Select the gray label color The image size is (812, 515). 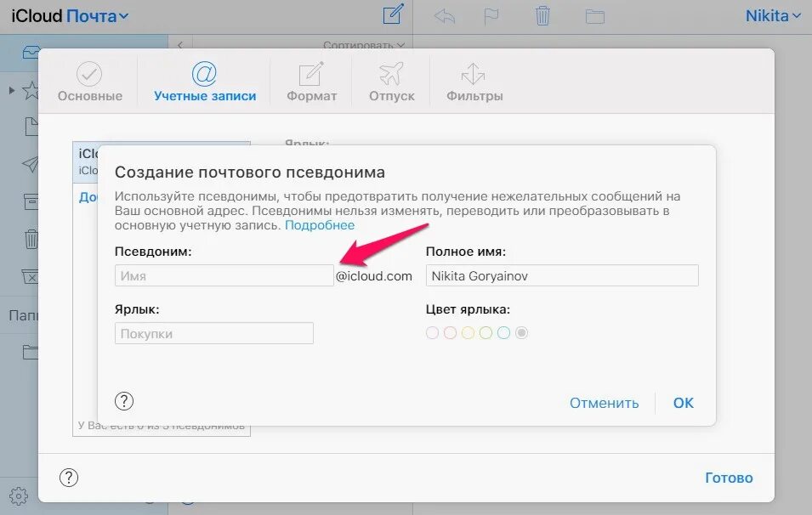coord(521,333)
